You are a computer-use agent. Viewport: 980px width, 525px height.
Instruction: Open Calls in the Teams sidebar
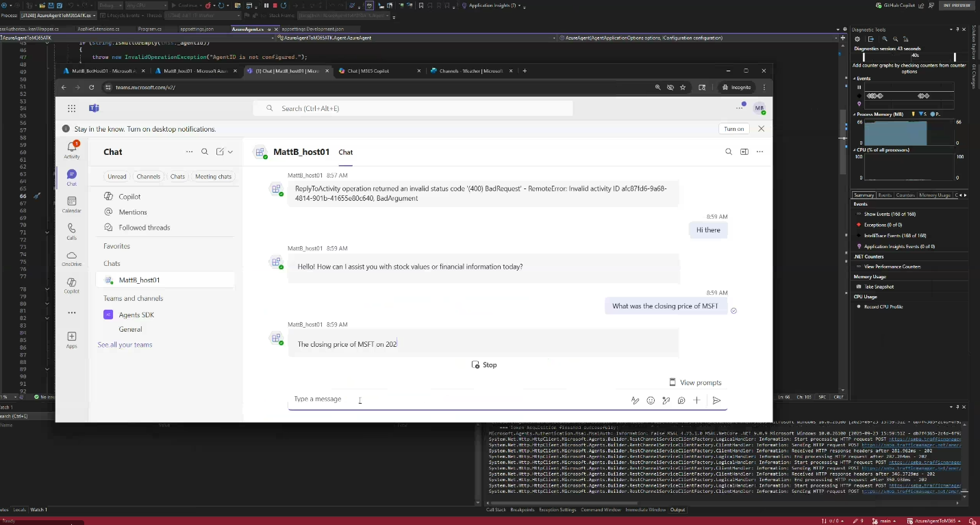coord(72,232)
